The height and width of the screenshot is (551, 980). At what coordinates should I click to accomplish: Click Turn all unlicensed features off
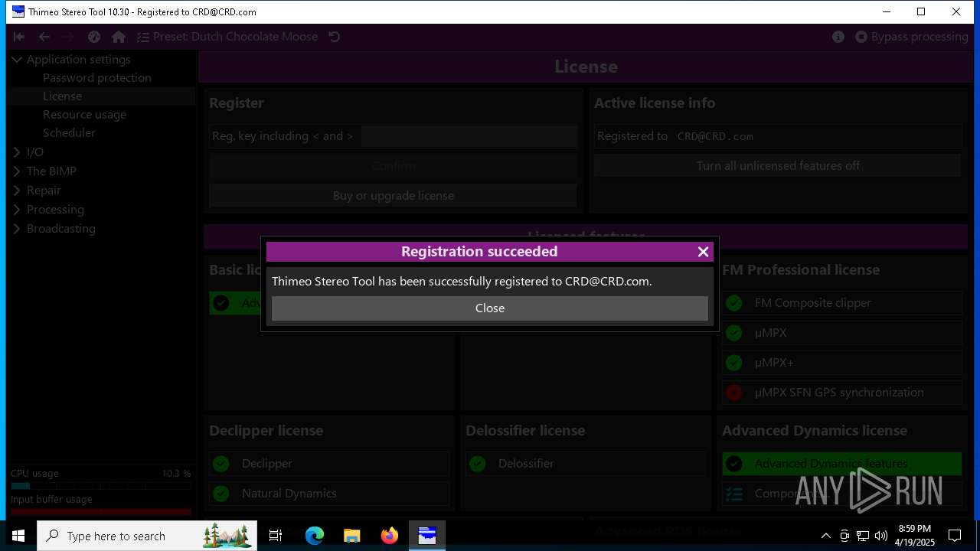778,166
